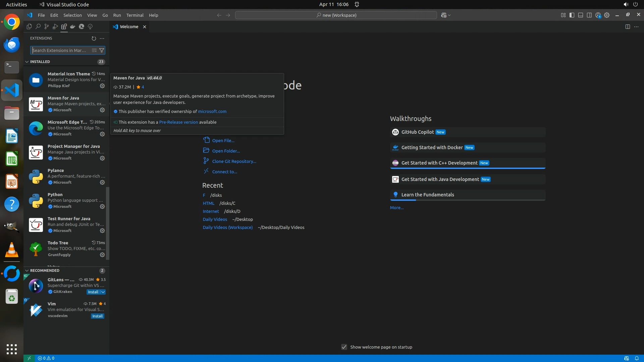Open the Accounts icon in title bar

point(598,15)
